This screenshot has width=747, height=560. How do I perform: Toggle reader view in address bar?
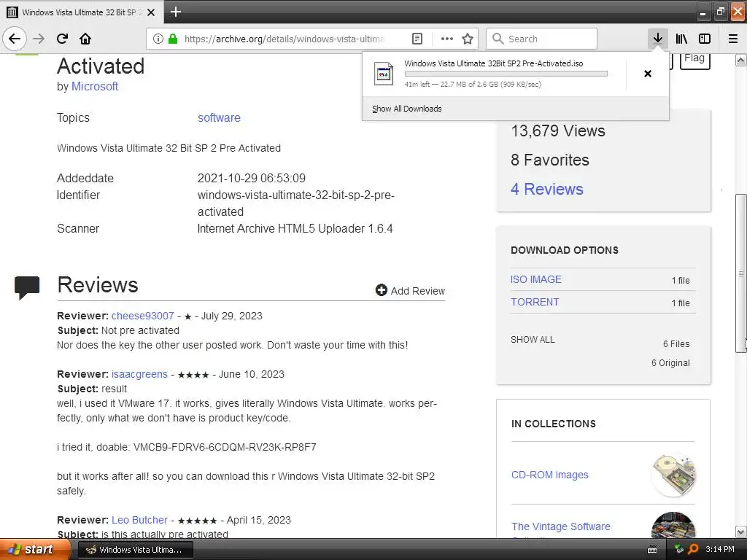pyautogui.click(x=417, y=39)
